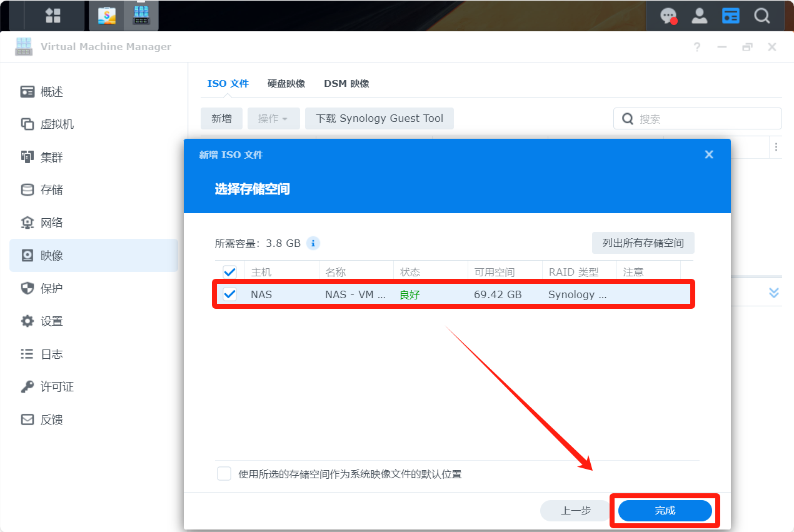Expand the double chevron panel arrow
The height and width of the screenshot is (532, 794).
coord(774,293)
